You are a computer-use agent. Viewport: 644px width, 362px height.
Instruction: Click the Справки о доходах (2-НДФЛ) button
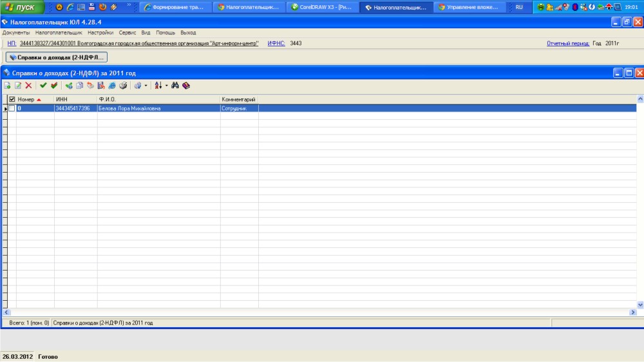(x=56, y=57)
